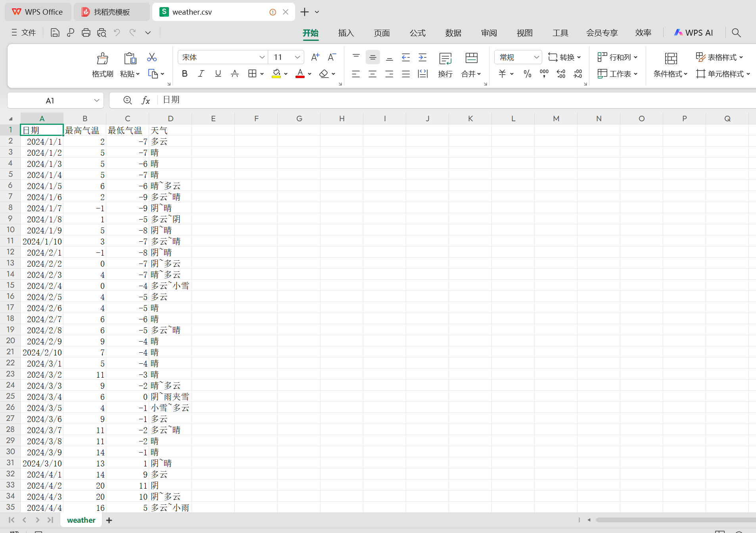Image resolution: width=756 pixels, height=533 pixels.
Task: Increase font size with A+ icon
Action: point(315,57)
